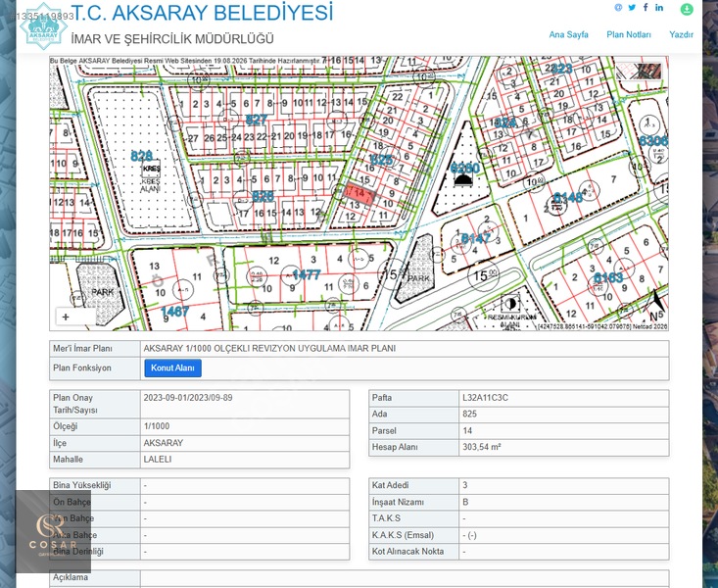718x588 pixels.
Task: Click block number 6148 on the map
Action: (568, 198)
